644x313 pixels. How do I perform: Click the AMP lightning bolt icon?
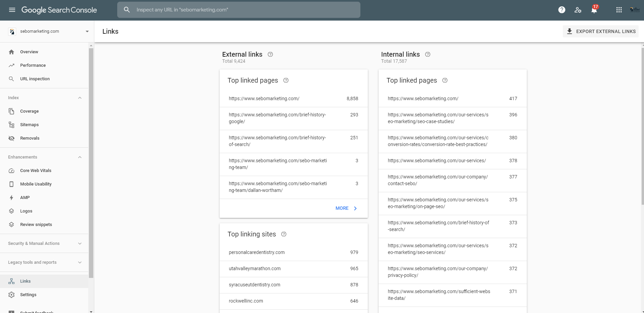(11, 197)
